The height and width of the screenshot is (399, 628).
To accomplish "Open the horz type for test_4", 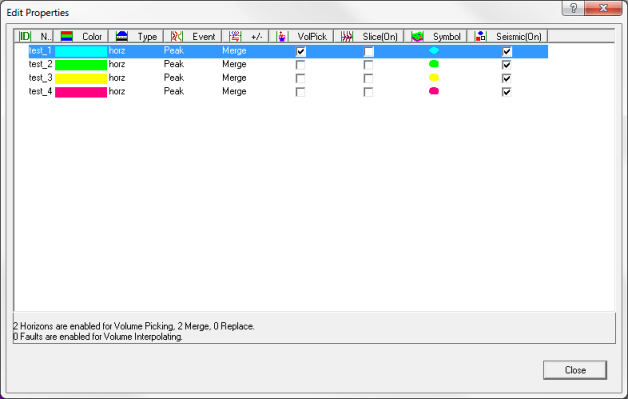I will [117, 91].
